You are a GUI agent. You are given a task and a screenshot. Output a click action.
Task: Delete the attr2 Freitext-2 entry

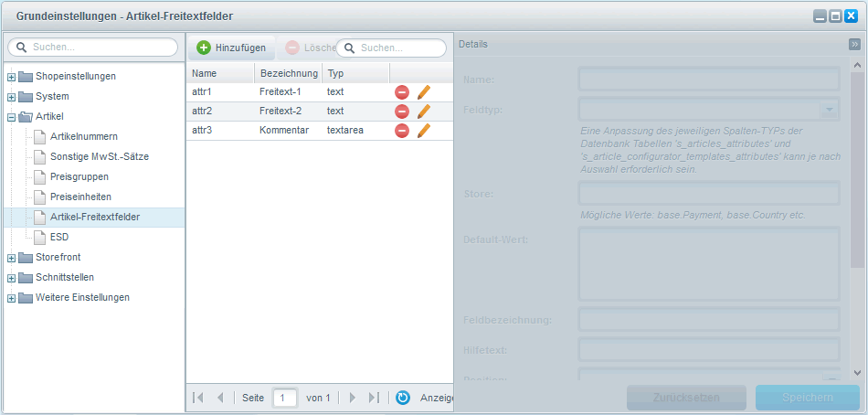click(402, 112)
